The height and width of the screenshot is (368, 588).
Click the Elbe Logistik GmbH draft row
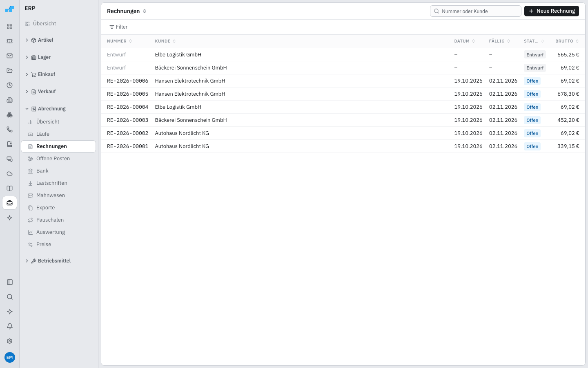point(343,55)
